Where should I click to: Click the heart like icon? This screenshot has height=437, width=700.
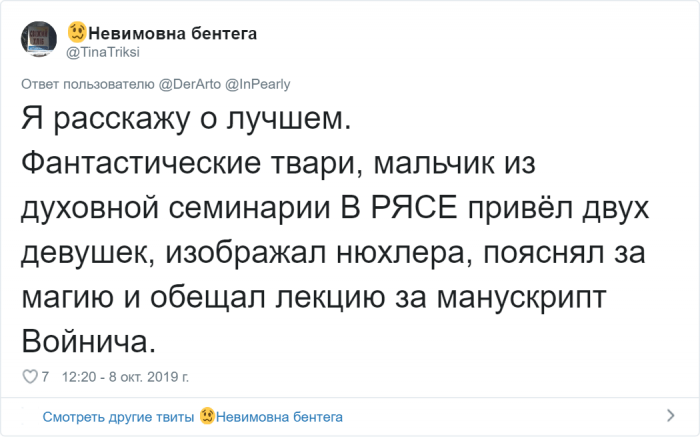click(30, 377)
